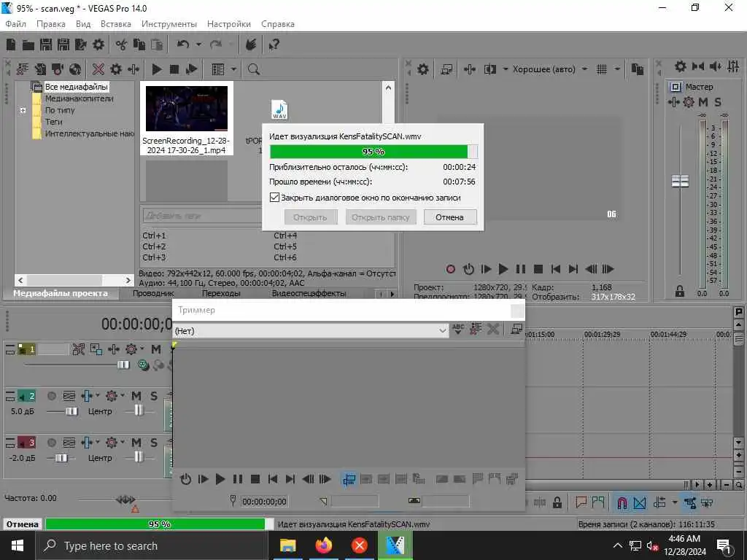This screenshot has height=560, width=747.
Task: Click the What's This help icon
Action: (274, 44)
